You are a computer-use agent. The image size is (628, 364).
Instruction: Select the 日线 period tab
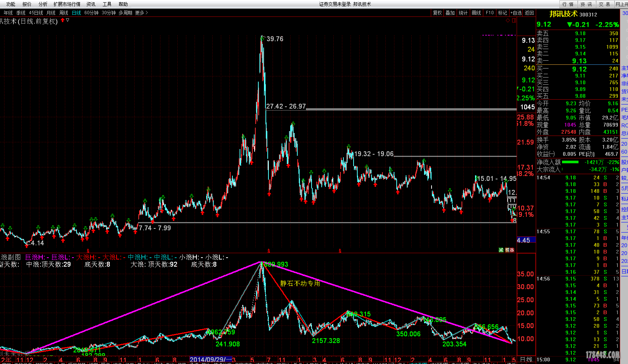pyautogui.click(x=76, y=13)
